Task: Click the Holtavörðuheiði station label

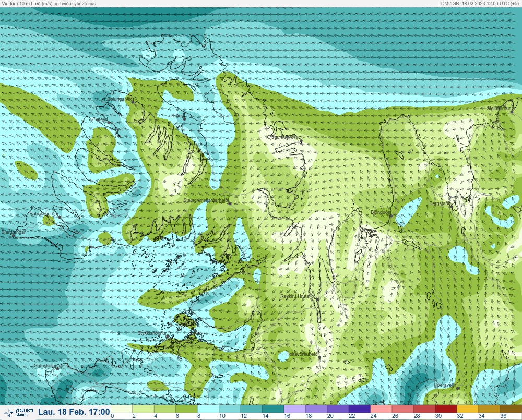Action: pyautogui.click(x=303, y=354)
